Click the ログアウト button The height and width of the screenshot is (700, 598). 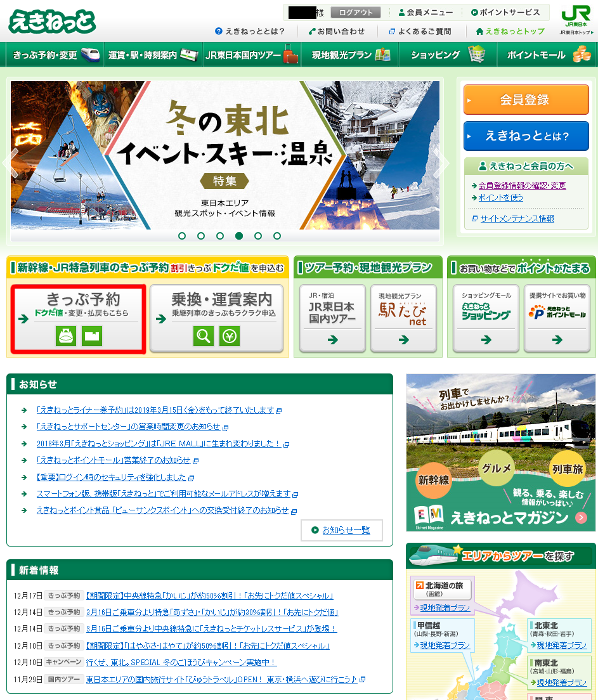(356, 13)
